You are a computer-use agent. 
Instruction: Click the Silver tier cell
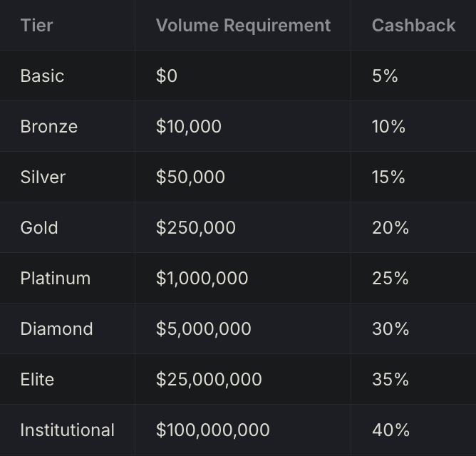coord(43,177)
